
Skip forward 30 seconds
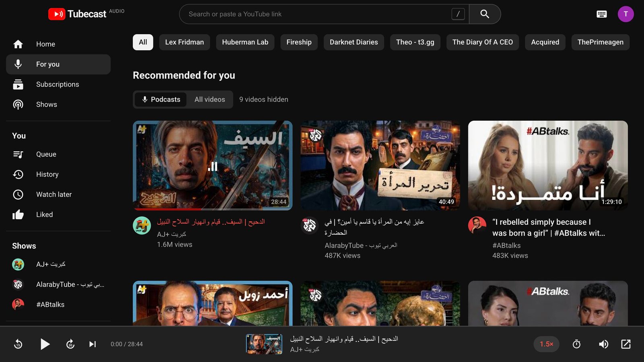click(x=70, y=344)
